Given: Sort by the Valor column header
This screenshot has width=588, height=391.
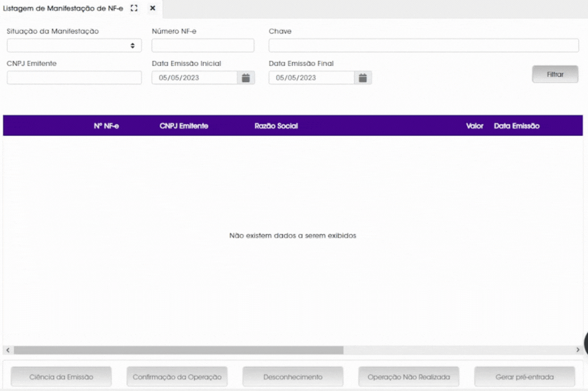Looking at the screenshot, I should point(475,126).
